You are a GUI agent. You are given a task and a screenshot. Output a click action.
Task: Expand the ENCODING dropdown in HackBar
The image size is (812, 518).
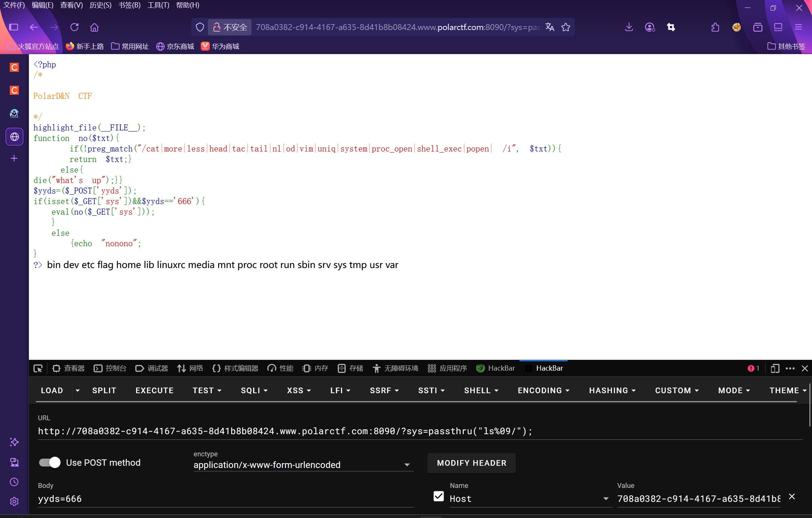click(x=543, y=391)
